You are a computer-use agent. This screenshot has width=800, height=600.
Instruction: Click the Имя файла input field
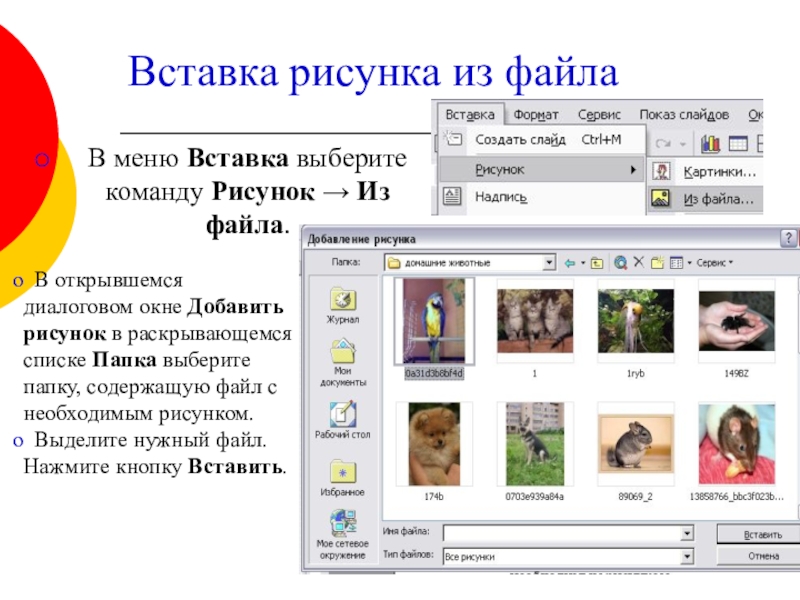click(x=563, y=533)
